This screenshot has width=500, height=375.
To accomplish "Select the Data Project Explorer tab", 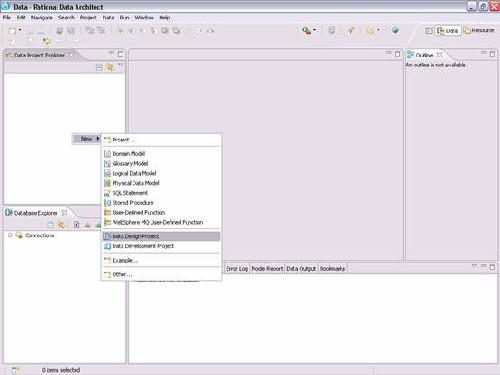I will (x=39, y=55).
